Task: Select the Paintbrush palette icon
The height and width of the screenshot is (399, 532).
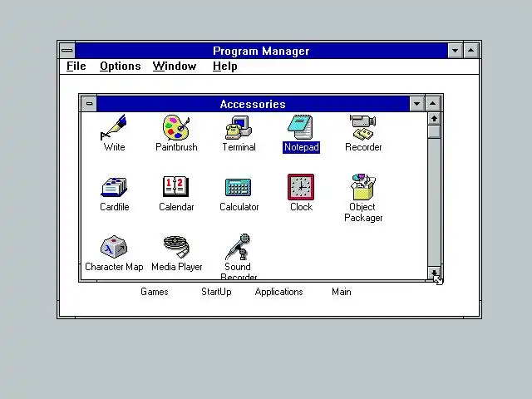Action: point(176,127)
